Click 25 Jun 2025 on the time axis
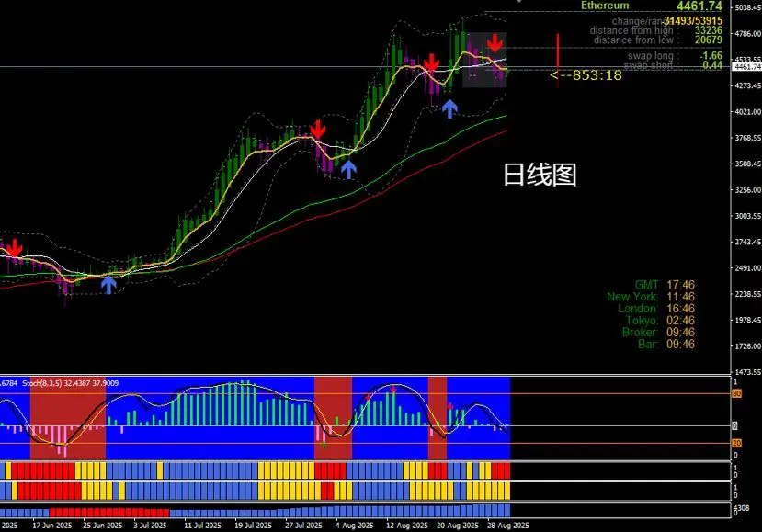762x532 pixels. [103, 526]
